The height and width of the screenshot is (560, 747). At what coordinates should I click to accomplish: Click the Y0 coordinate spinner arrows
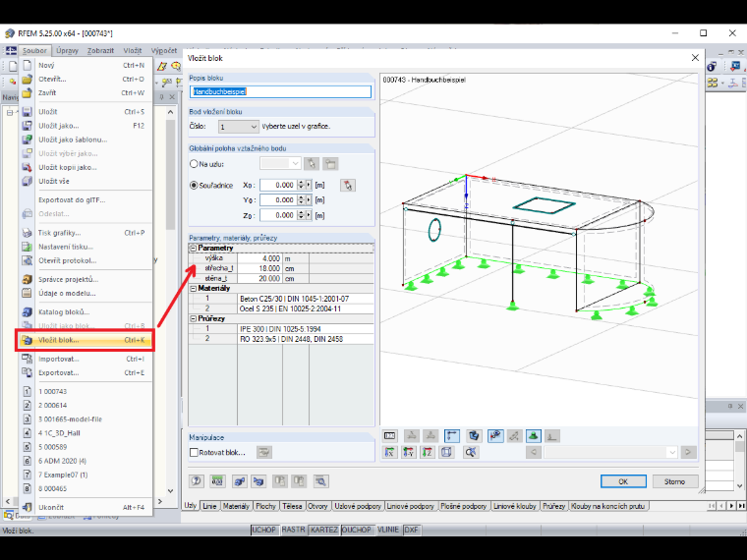(301, 200)
